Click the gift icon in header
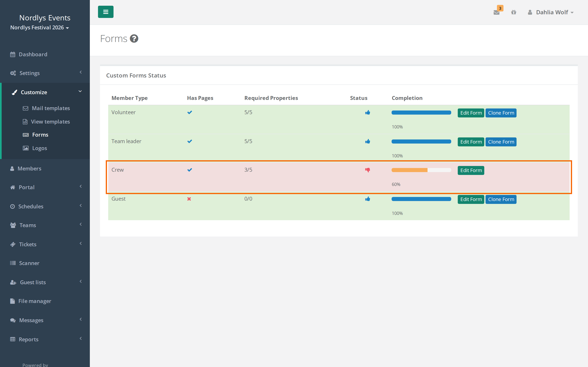 (x=513, y=12)
